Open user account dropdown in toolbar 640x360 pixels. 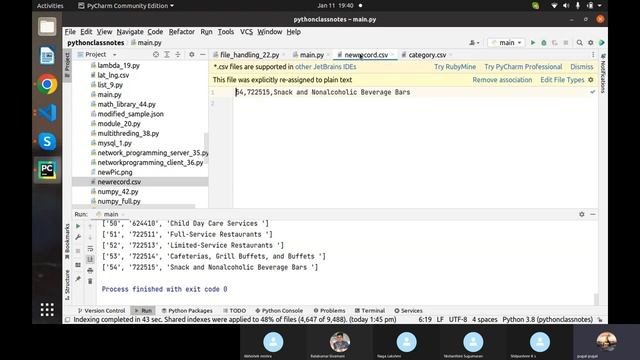(x=474, y=42)
